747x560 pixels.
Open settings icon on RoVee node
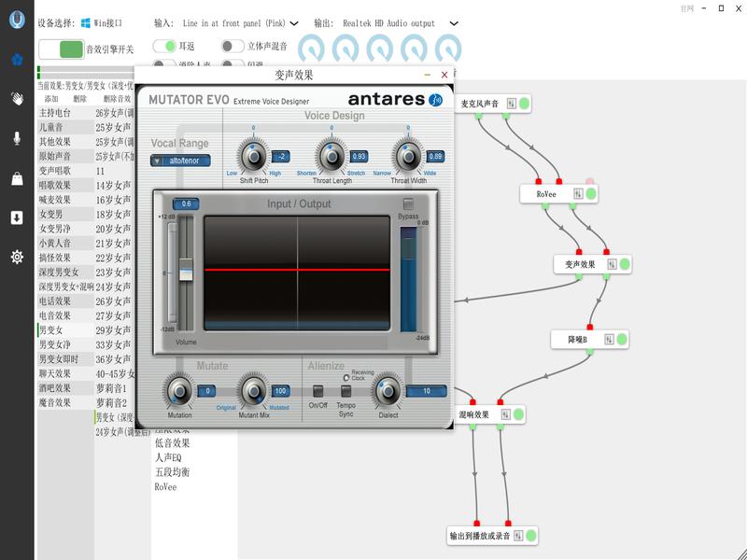[578, 193]
